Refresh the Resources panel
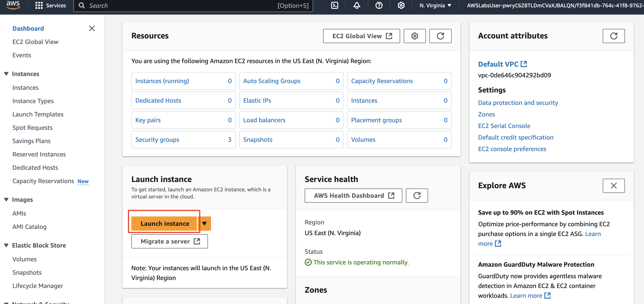 440,36
